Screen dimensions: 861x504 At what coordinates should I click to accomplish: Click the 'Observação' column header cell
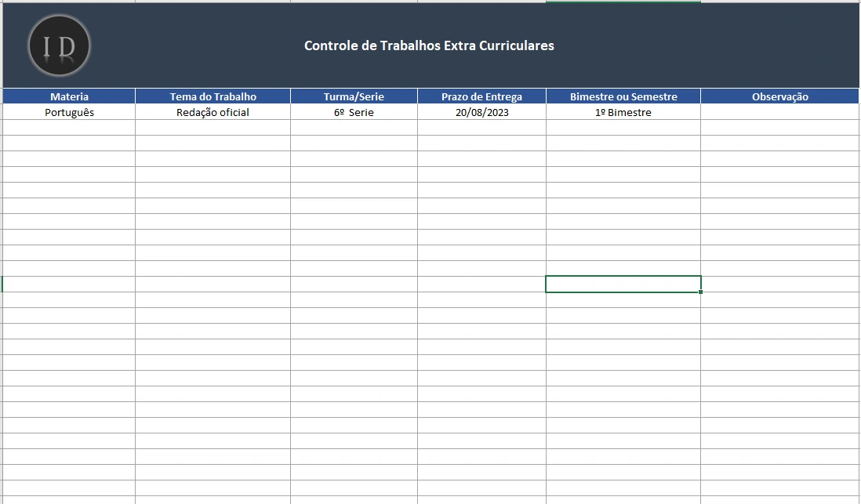(x=779, y=96)
